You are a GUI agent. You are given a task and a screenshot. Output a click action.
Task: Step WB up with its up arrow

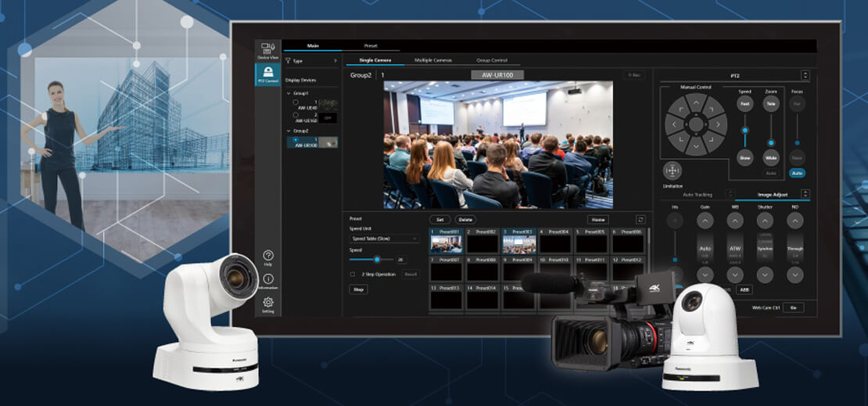[734, 221]
